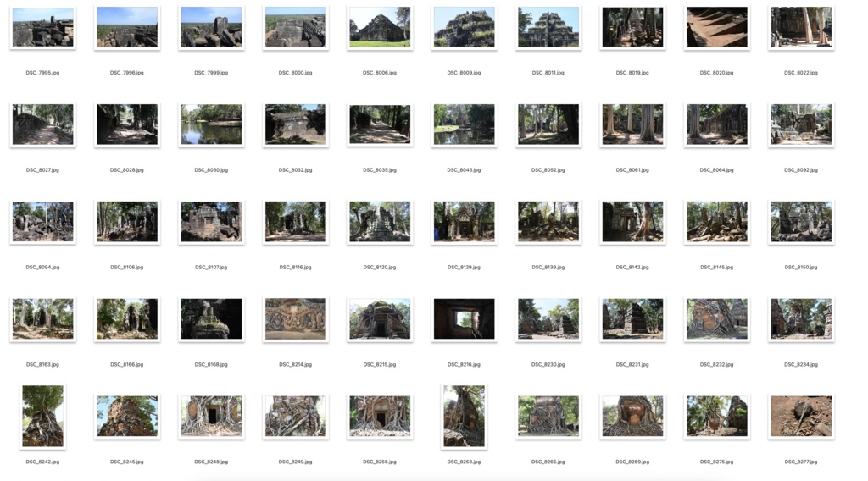Select the DSC_8275.jpg thumbnail

pos(717,417)
